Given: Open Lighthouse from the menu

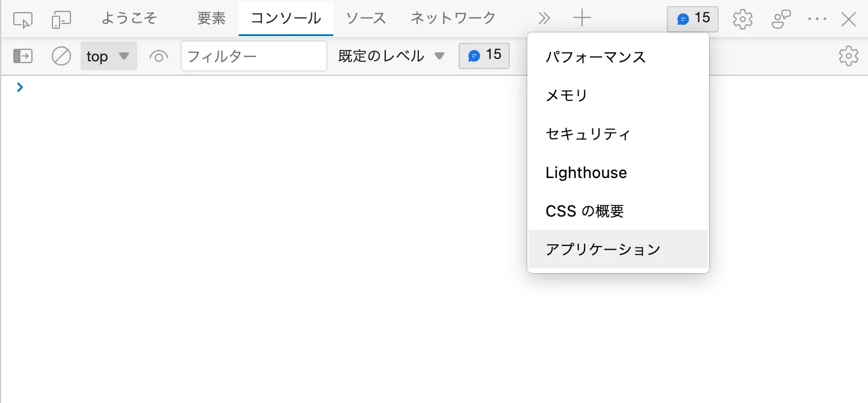Looking at the screenshot, I should (618, 173).
